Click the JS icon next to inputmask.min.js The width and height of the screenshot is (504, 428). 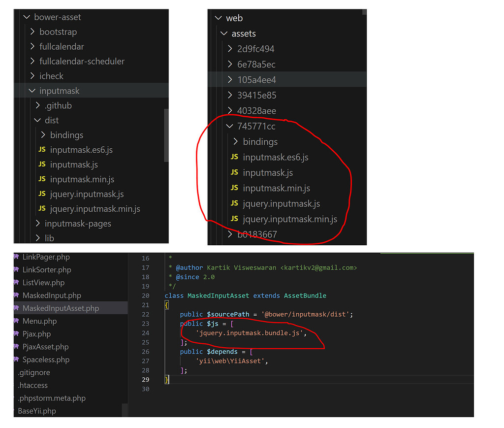click(42, 179)
